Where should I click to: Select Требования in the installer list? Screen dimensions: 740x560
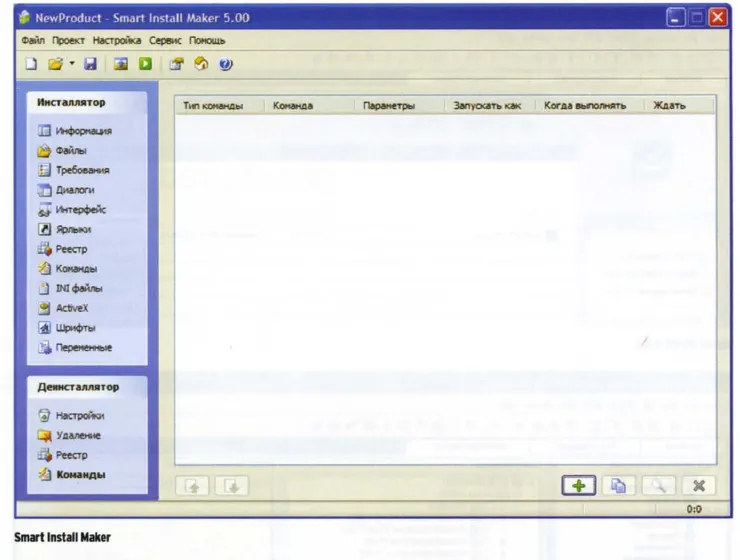click(83, 170)
